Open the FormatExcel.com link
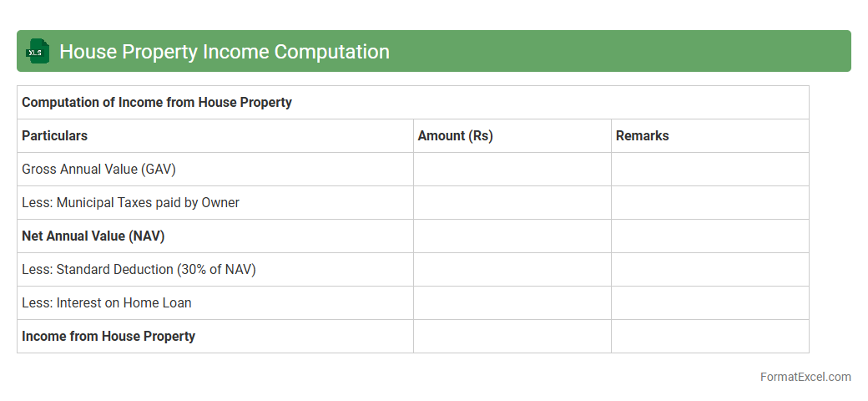Screen dimensions: 868x401 [x=805, y=377]
